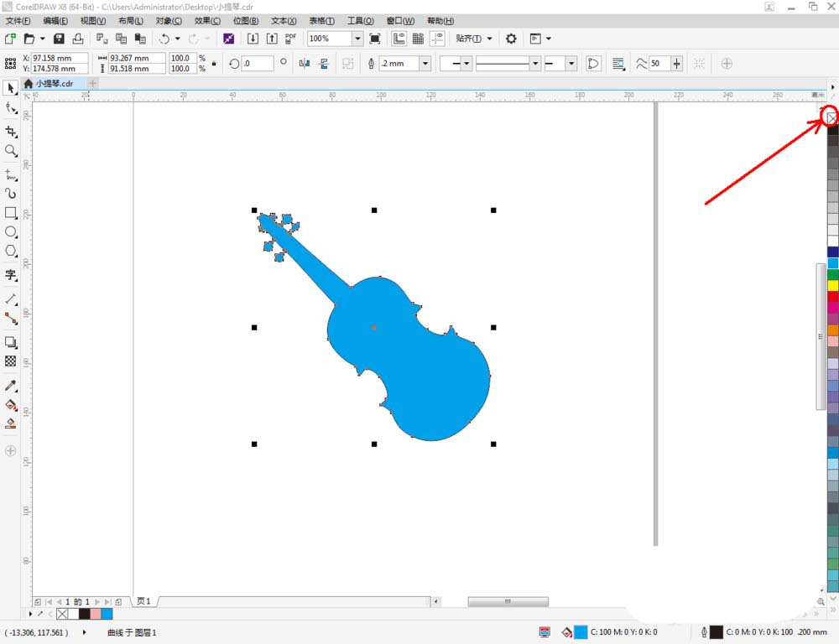Viewport: 839px width, 644px height.
Task: Click the horizontal scrollbar thumb
Action: point(508,602)
